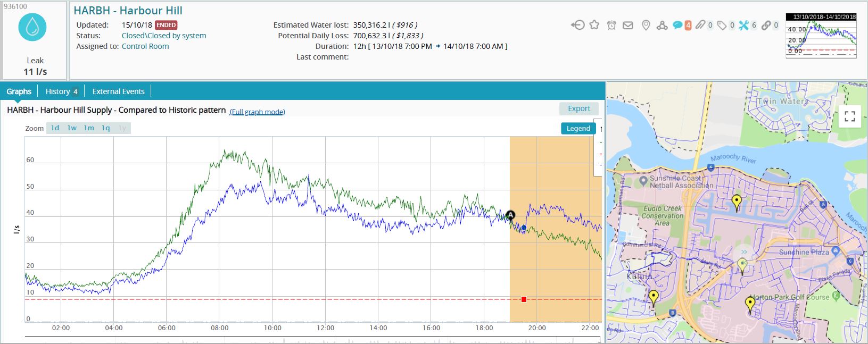
Task: Expand the graph Legend panel
Action: point(578,128)
